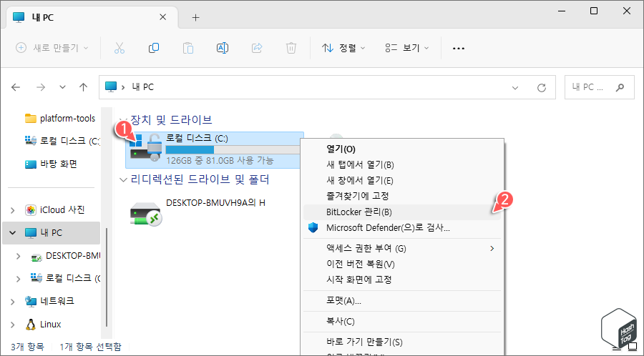Open iCloud 사진 in the sidebar
This screenshot has height=356, width=644.
(54, 210)
